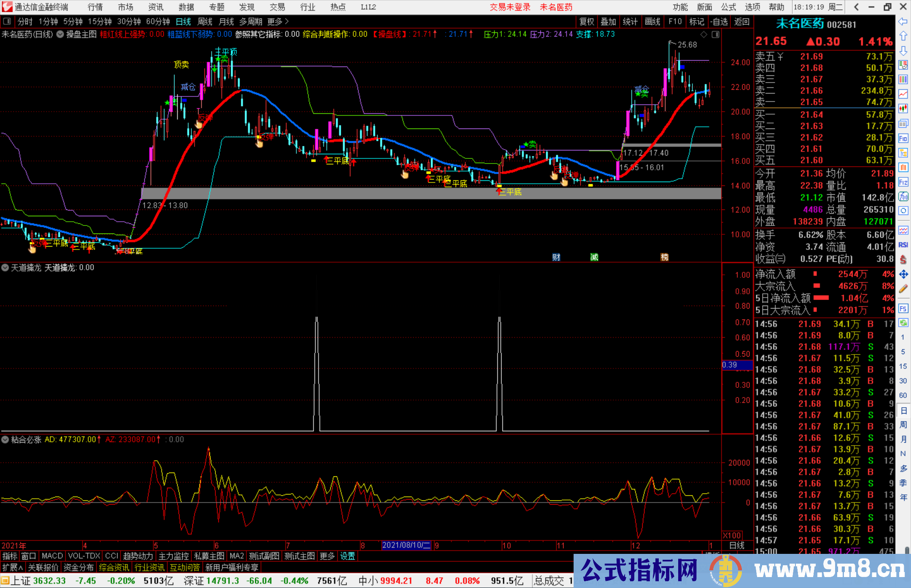Toggle the 粘合必涨 indicator round button
Viewport: 911px width, 588px height.
point(5,439)
